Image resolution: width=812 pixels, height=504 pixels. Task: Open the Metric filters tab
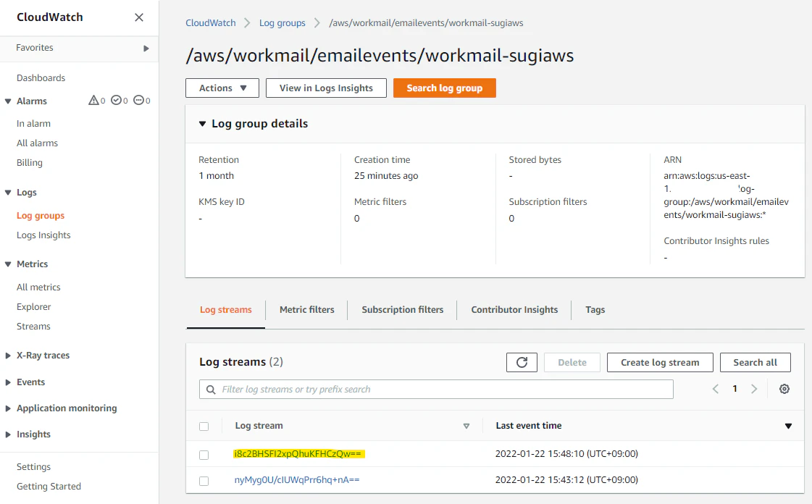pyautogui.click(x=306, y=309)
